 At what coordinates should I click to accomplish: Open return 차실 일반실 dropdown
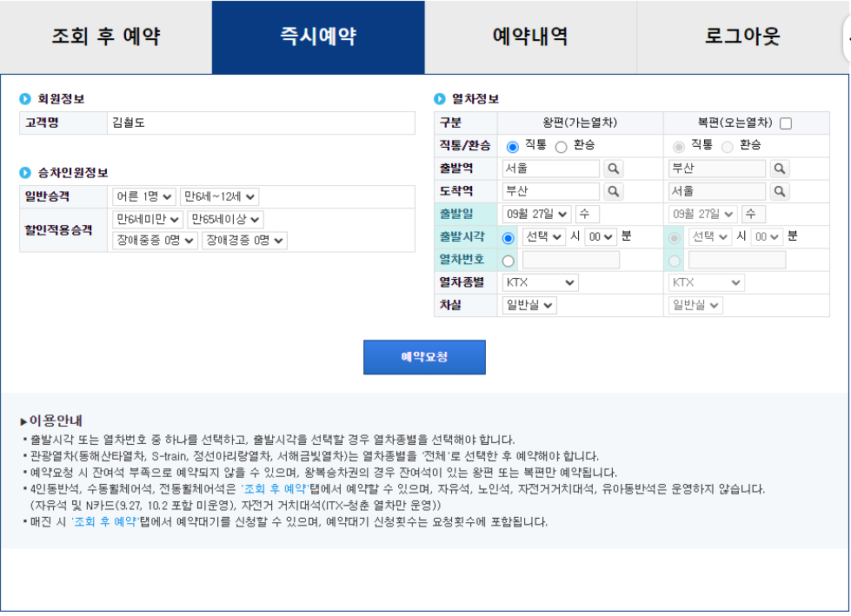[695, 305]
